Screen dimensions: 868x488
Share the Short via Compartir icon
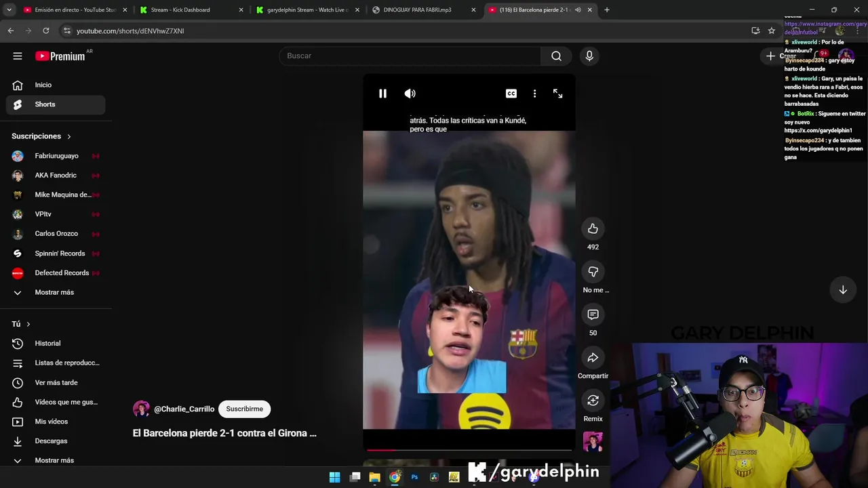(x=593, y=357)
